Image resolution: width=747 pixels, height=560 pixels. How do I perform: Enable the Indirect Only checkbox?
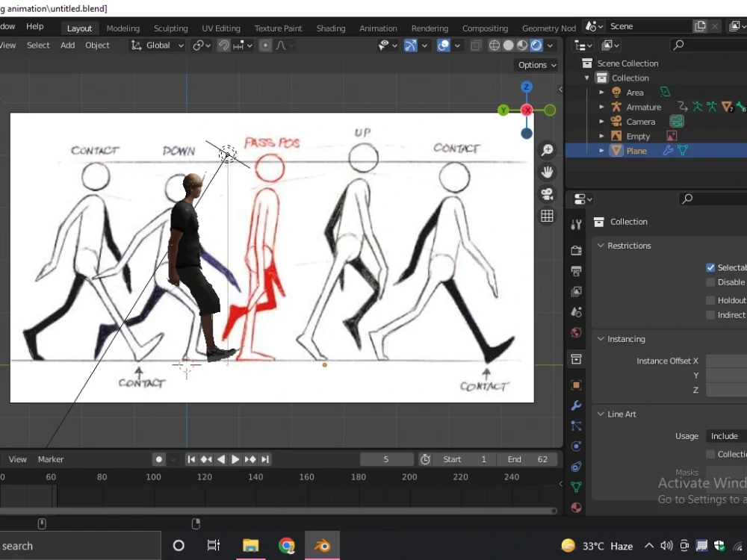click(710, 315)
